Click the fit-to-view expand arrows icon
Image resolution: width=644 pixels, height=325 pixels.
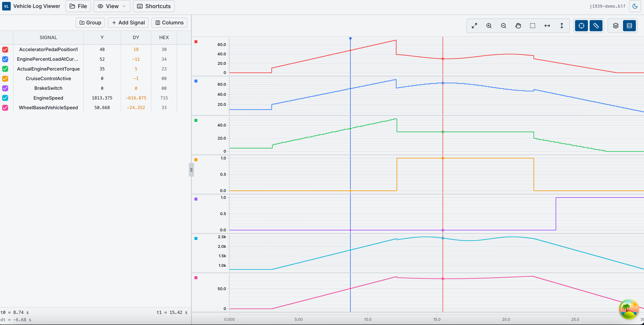474,26
